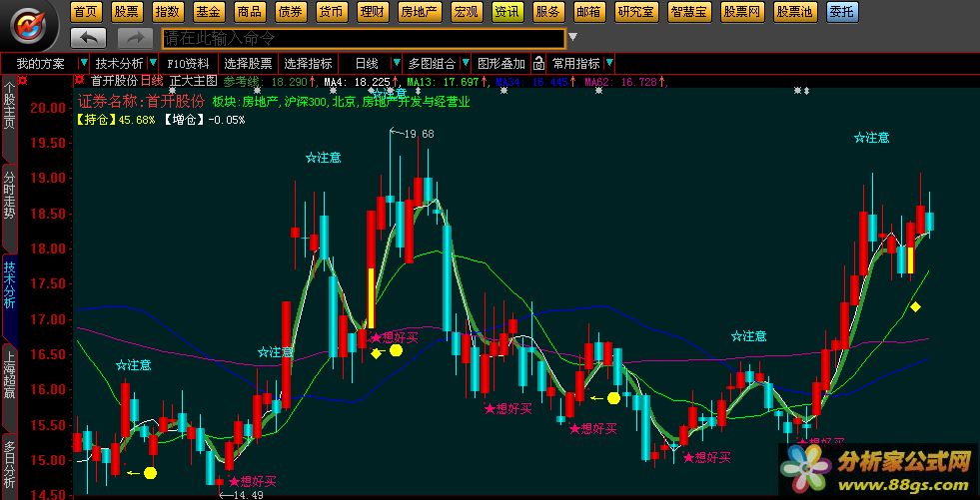
Task: Open the 股票池 menu button
Action: (795, 11)
